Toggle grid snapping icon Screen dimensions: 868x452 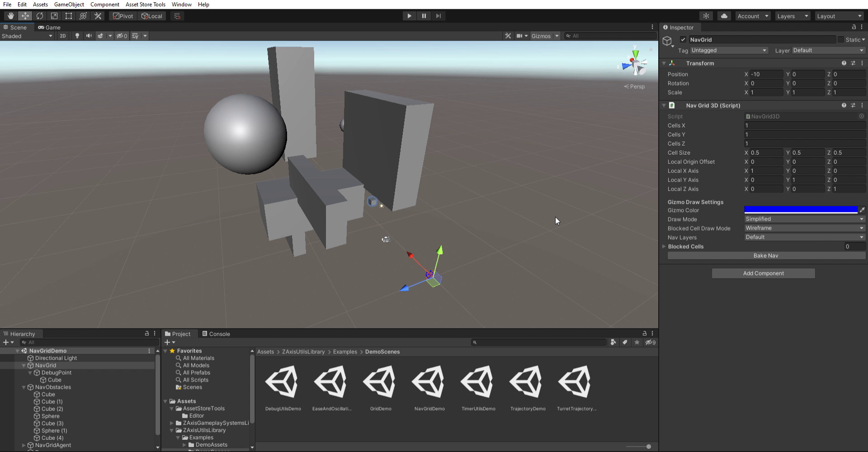177,16
